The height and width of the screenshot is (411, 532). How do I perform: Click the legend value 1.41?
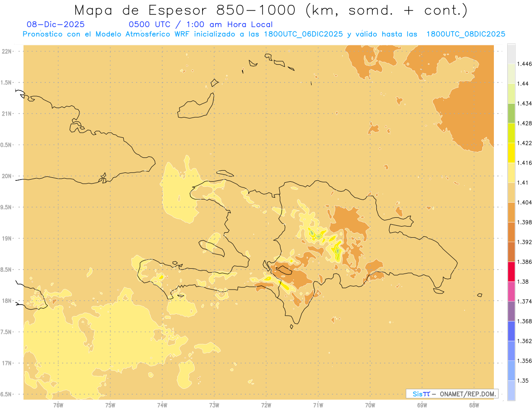pos(524,183)
